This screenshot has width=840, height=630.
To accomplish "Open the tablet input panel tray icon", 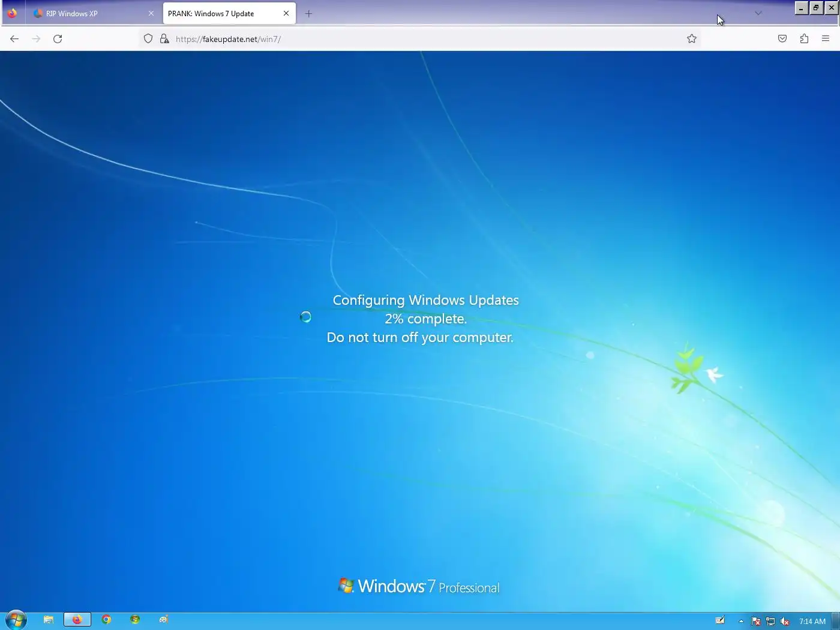I will (720, 621).
